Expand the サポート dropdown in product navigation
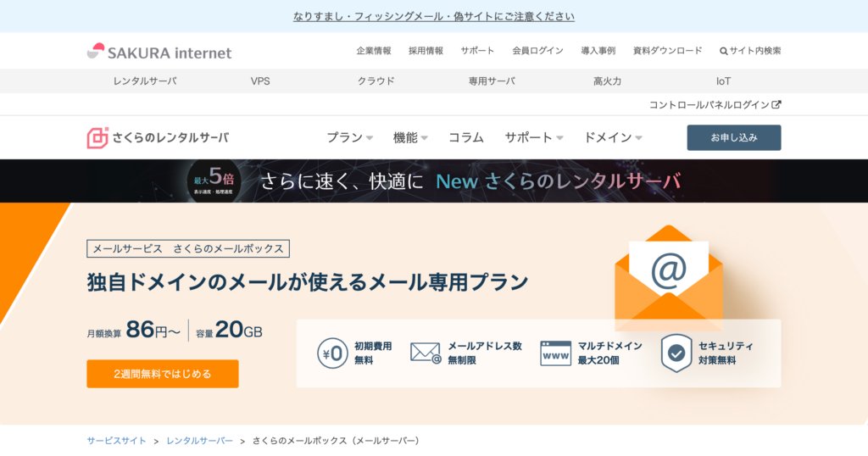Screen dimensions: 868x456 (x=534, y=137)
